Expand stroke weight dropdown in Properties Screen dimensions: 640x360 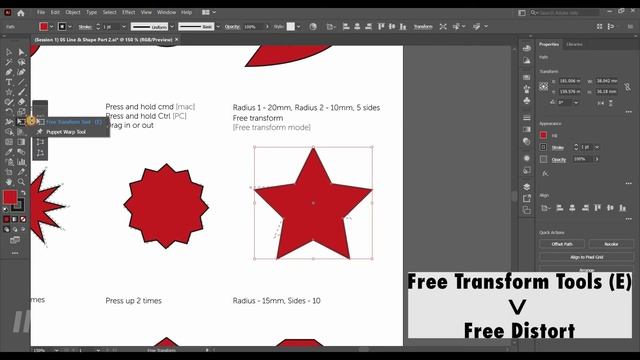[597, 147]
